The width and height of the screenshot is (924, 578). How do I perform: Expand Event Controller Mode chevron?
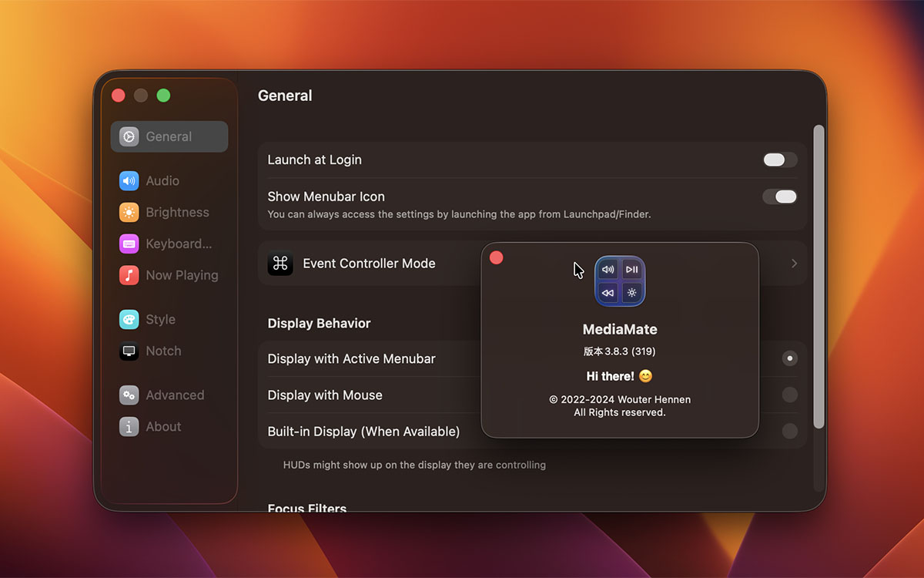tap(794, 264)
